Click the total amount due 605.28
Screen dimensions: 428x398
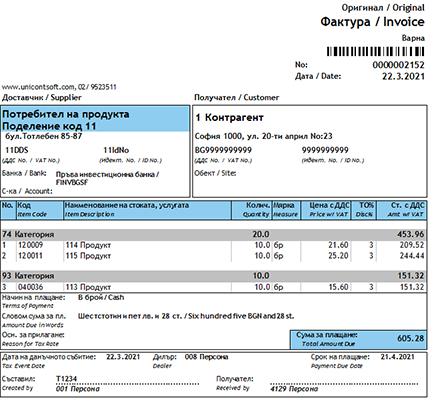(x=410, y=338)
